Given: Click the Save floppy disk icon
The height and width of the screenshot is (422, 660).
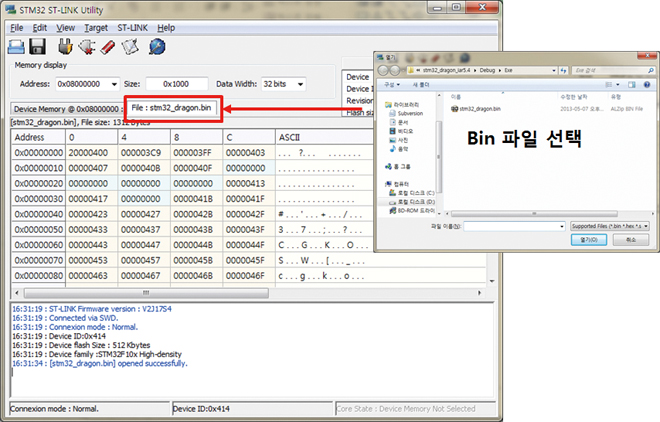Looking at the screenshot, I should [37, 47].
